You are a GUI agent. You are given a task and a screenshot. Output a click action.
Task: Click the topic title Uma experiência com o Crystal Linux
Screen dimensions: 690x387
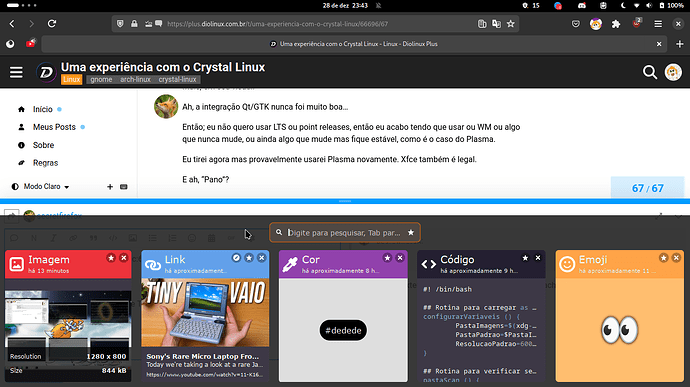coord(163,67)
